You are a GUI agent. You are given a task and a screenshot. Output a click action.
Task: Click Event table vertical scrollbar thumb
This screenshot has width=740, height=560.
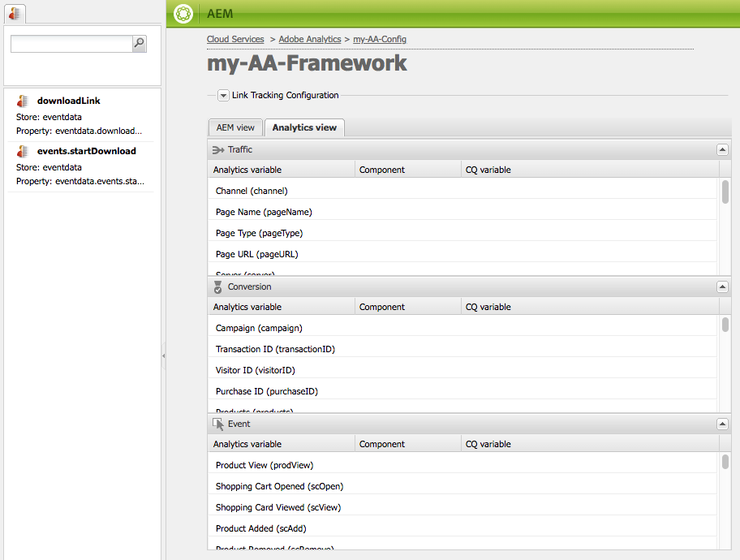pyautogui.click(x=725, y=462)
